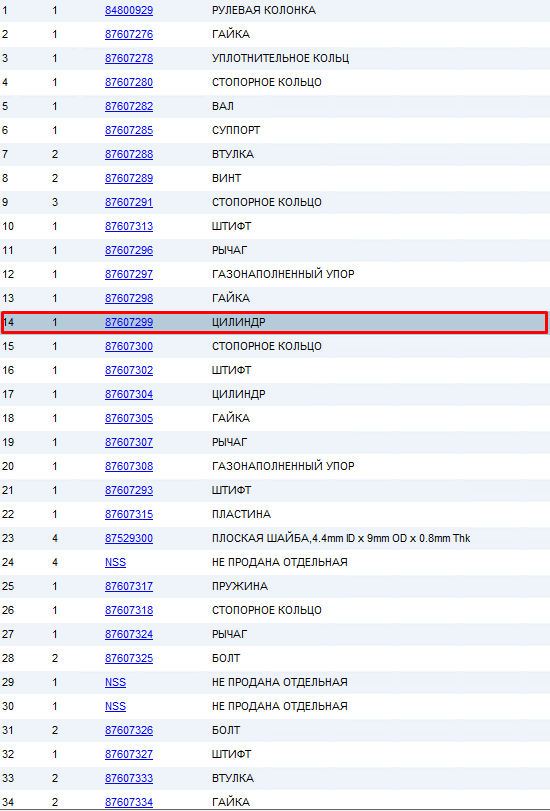Screen dimensions: 550x811
Task: Click NSS link in row 24
Action: pos(115,562)
